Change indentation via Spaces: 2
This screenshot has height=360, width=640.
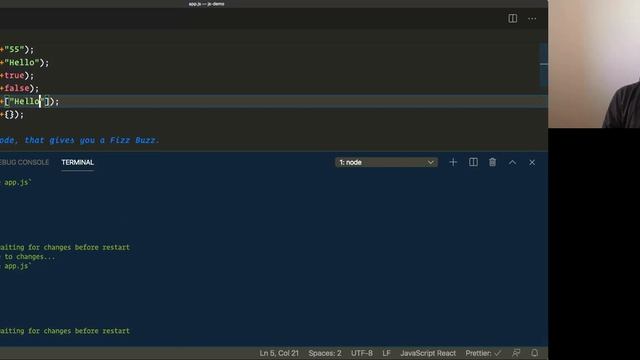coord(324,353)
